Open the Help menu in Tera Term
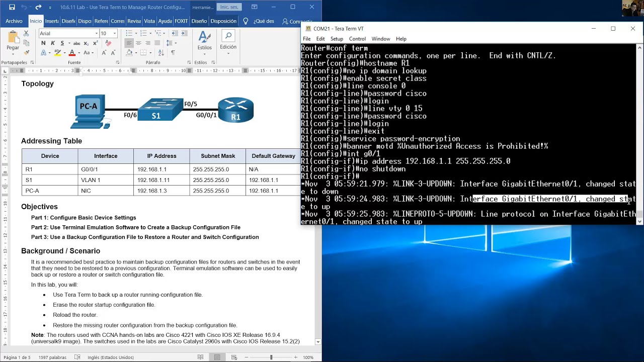The height and width of the screenshot is (362, 644). pos(401,39)
